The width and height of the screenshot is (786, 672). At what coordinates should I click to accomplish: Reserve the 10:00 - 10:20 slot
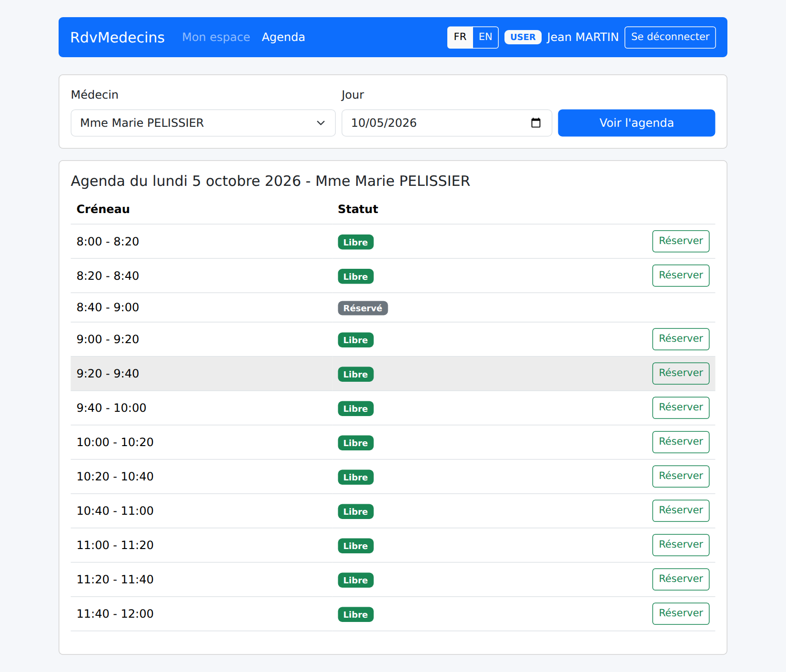click(681, 442)
